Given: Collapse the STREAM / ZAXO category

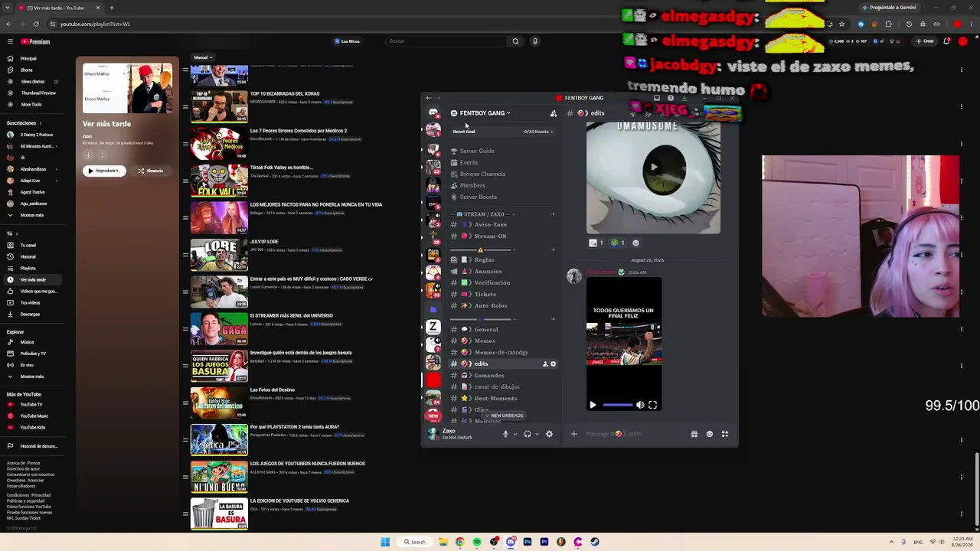Looking at the screenshot, I should point(484,214).
